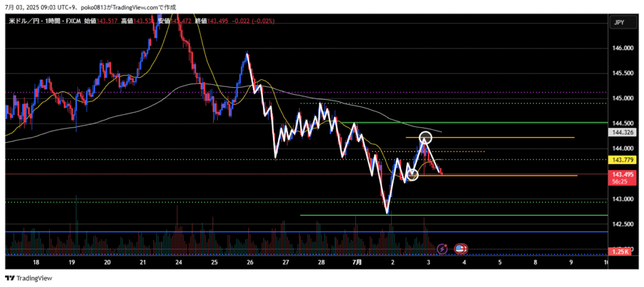Select the lower white circle marker near 143.5

click(413, 175)
